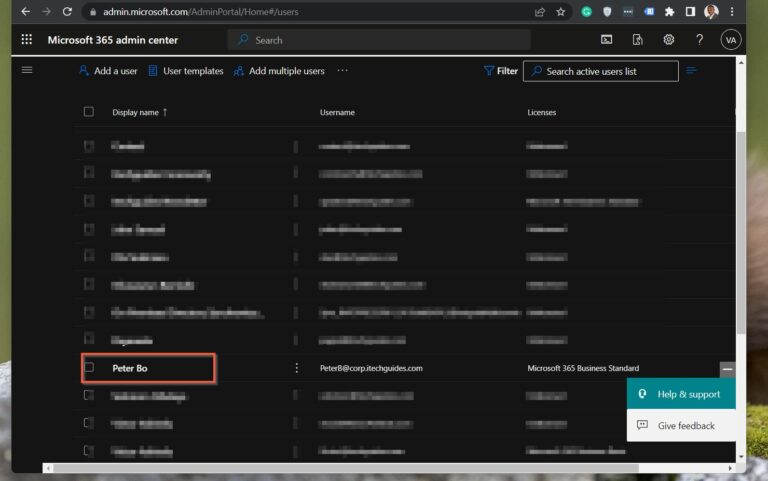Open Help question mark icon
Viewport: 768px width, 481px height.
point(699,40)
